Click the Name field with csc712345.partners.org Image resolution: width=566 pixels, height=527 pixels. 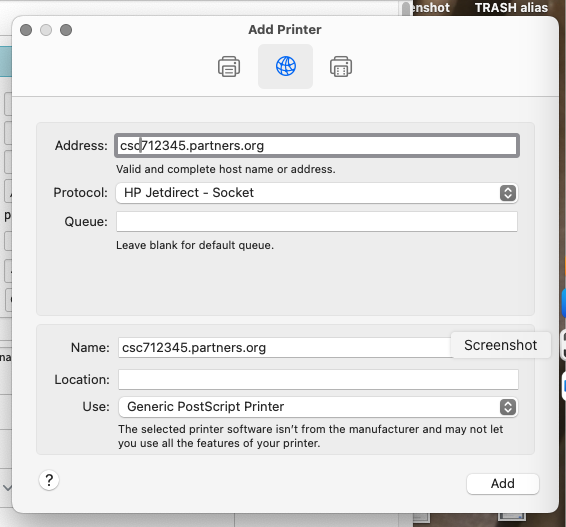click(285, 348)
